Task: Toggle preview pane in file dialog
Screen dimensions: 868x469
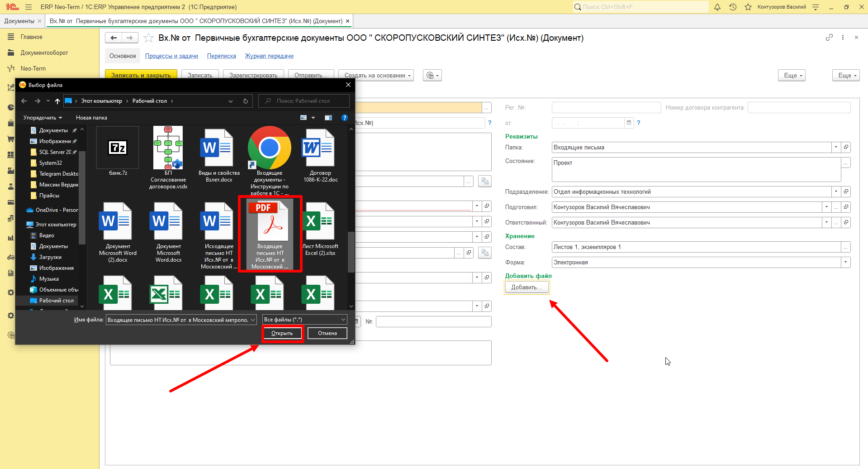Action: 328,118
